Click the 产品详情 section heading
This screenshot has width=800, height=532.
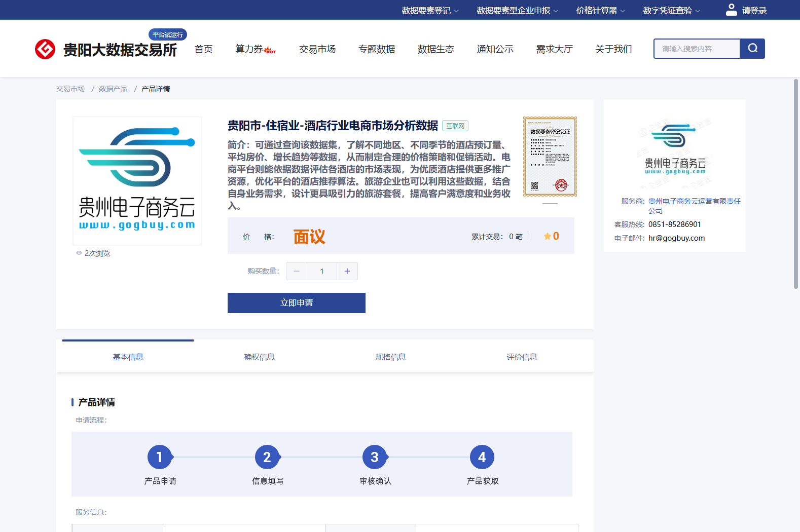pyautogui.click(x=96, y=402)
